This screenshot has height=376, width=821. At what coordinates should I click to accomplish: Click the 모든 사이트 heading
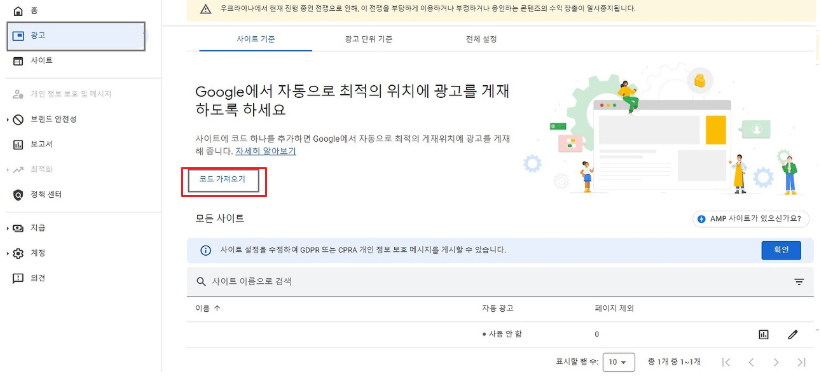220,219
